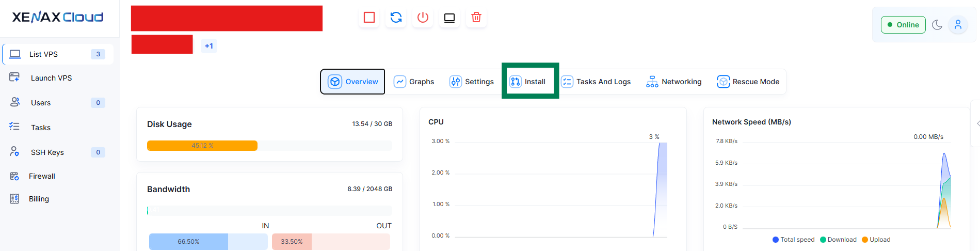
Task: Open Launch VPS in sidebar
Action: click(51, 78)
